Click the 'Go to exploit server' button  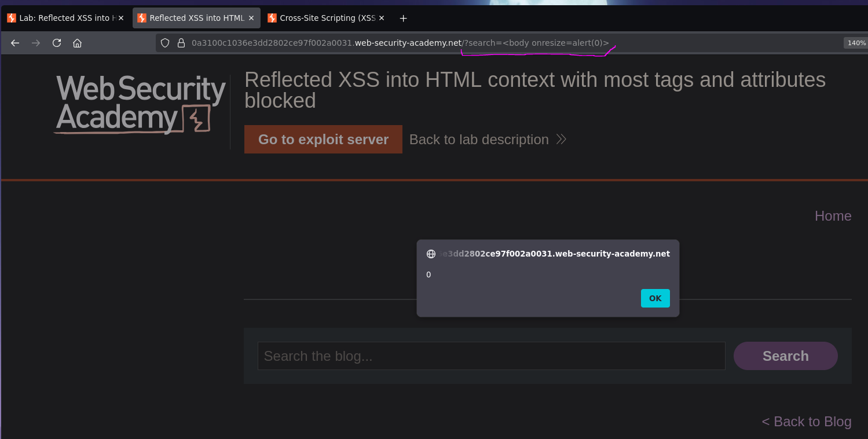(x=323, y=140)
